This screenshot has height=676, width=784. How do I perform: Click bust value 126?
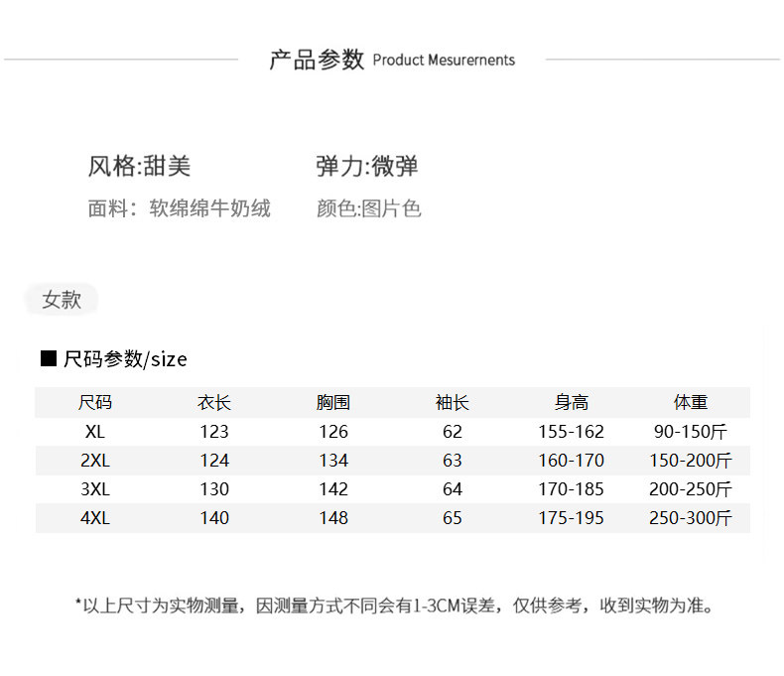(333, 432)
